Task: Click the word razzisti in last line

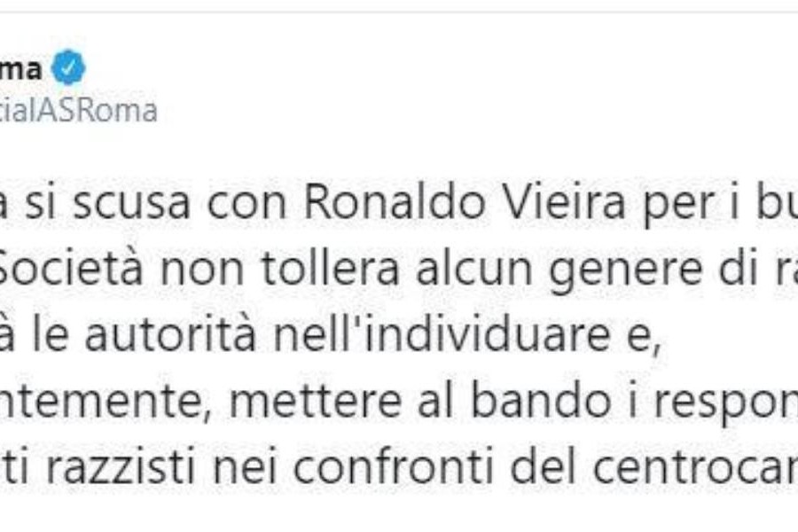Action: tap(120, 467)
